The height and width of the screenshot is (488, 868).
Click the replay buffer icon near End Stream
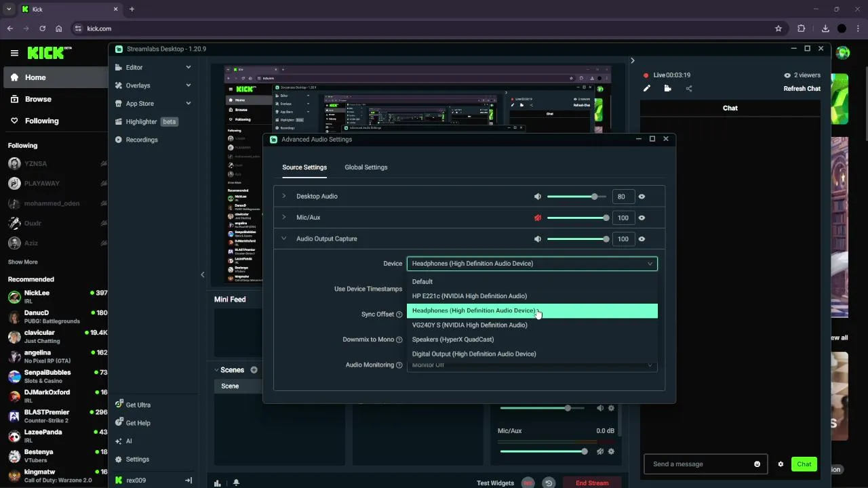coord(549,483)
